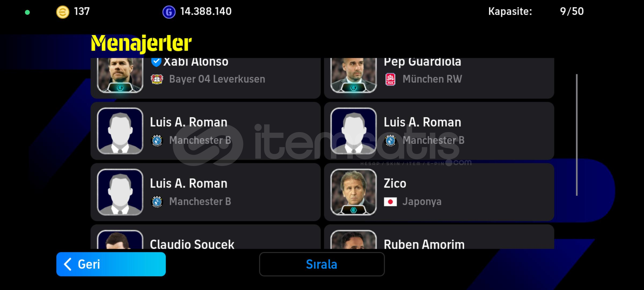The height and width of the screenshot is (290, 644).
Task: Select the München RW club badge
Action: [x=390, y=79]
